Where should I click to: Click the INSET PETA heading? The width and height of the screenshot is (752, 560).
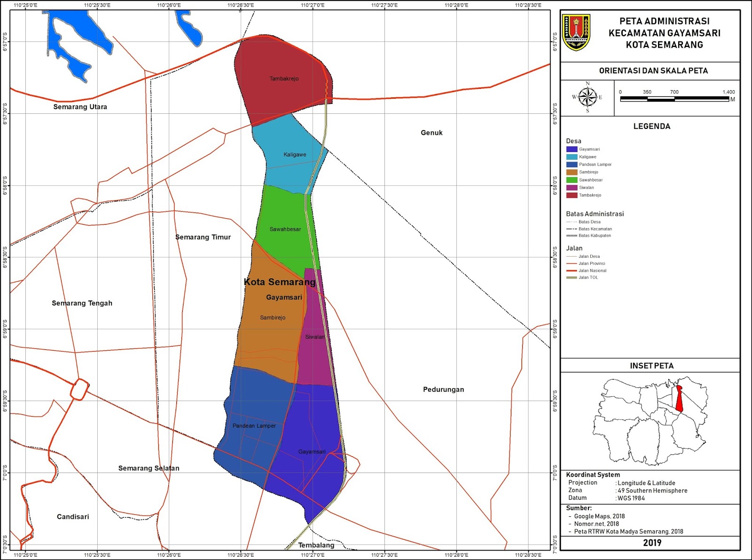(651, 365)
